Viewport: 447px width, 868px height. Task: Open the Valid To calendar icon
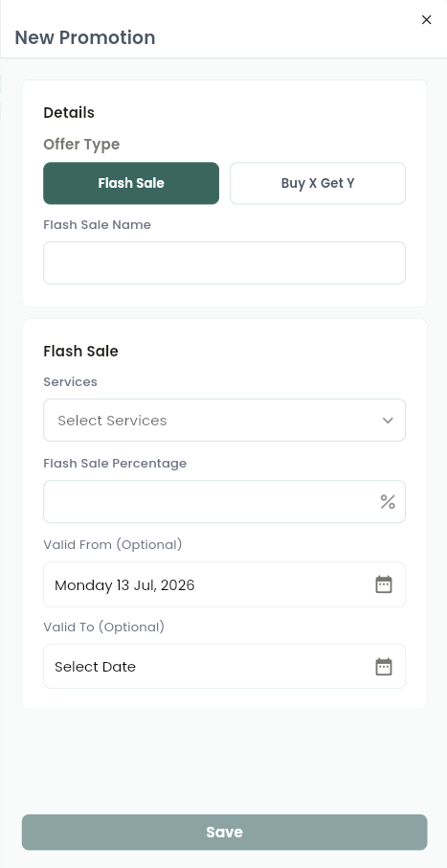tap(384, 667)
